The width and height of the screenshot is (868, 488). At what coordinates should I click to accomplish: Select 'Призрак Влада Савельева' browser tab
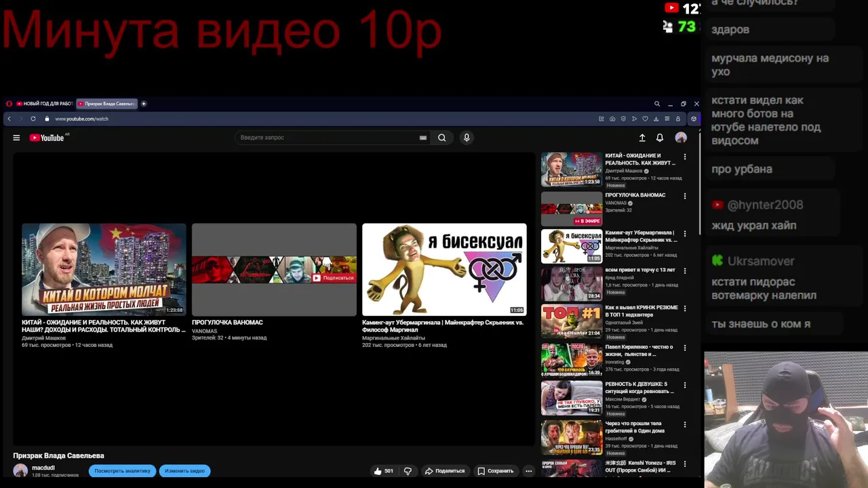click(x=106, y=104)
